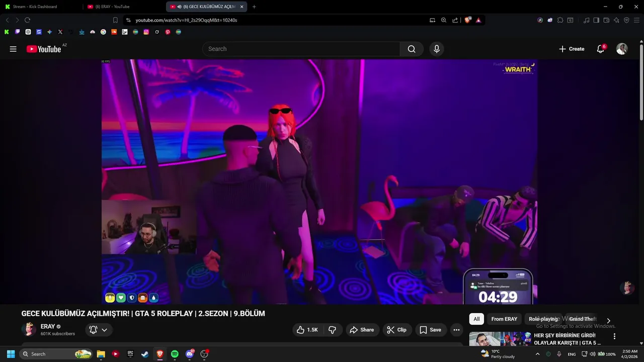Click the taskbar Search box

tap(56, 354)
